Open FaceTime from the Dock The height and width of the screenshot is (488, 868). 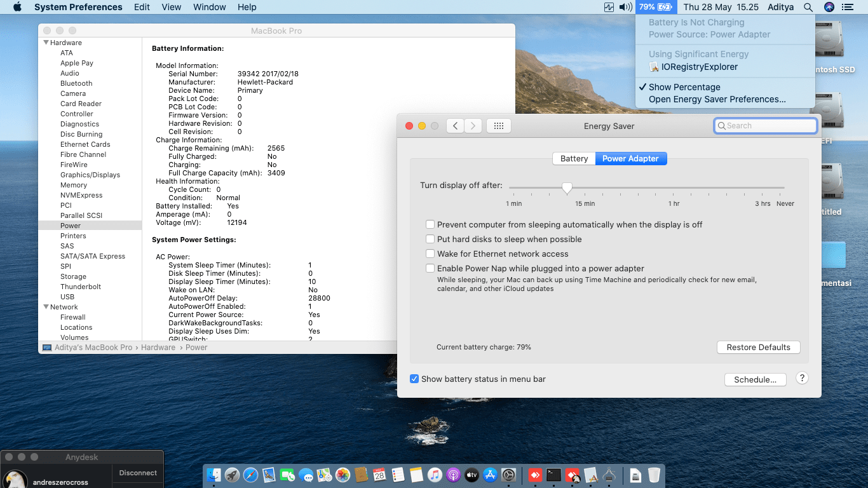[x=288, y=475]
